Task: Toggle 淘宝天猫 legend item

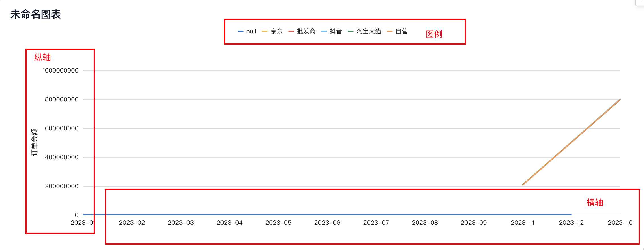Action: tap(364, 31)
